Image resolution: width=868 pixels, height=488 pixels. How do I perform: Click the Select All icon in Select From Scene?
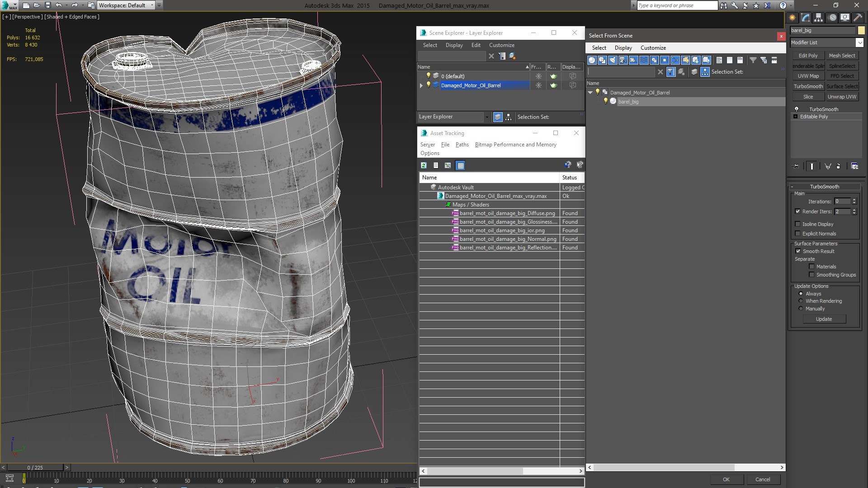click(x=719, y=60)
